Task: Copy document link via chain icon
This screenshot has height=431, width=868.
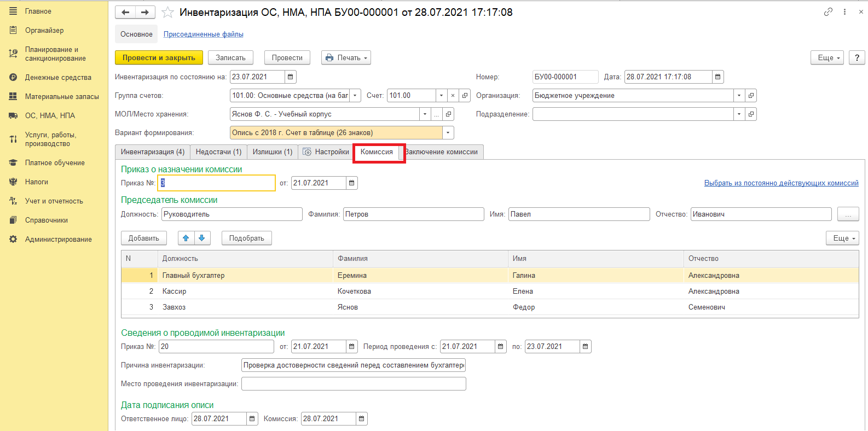Action: click(x=828, y=12)
